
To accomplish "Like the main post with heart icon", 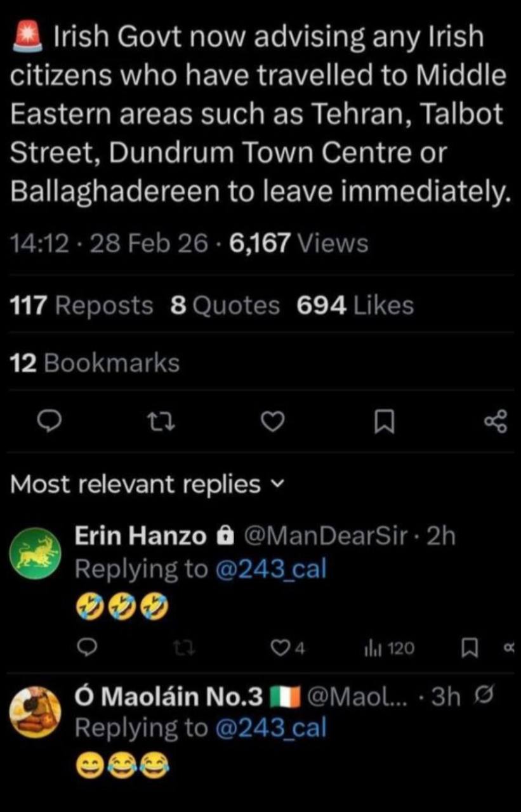I will [274, 421].
